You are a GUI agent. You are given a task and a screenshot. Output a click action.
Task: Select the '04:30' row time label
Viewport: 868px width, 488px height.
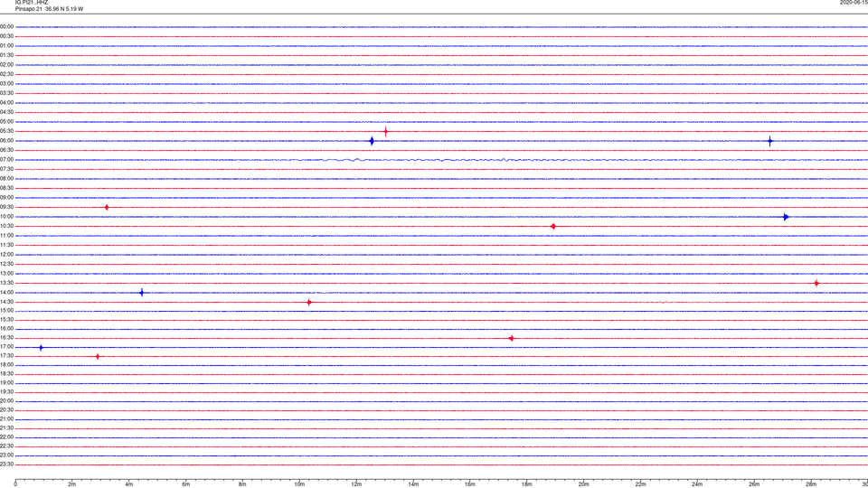(6, 112)
